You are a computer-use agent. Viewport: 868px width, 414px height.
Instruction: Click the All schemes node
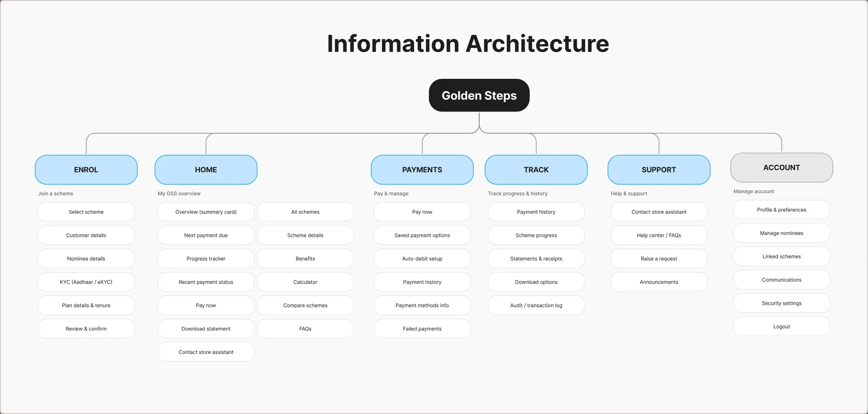[305, 212]
